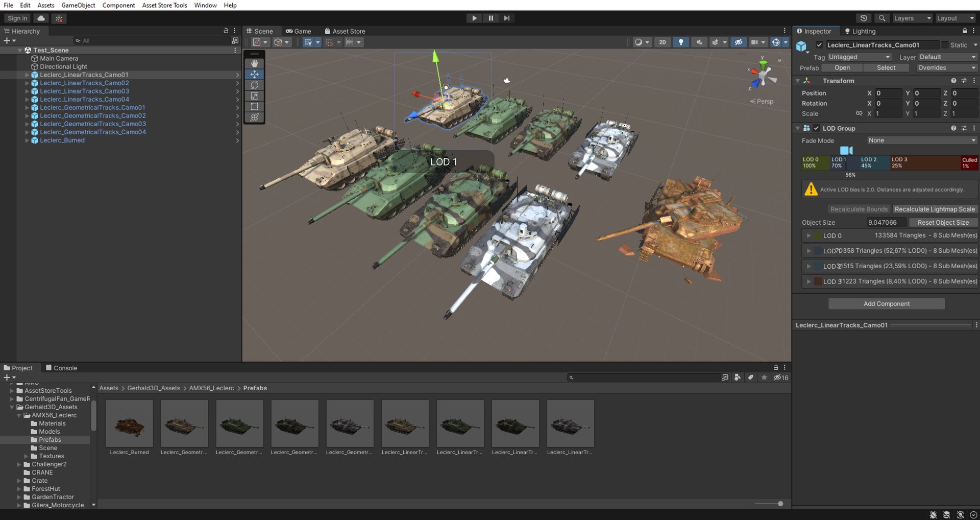Open the Layers dropdown in toolbar
Screen dimensions: 980x520
pyautogui.click(x=912, y=18)
